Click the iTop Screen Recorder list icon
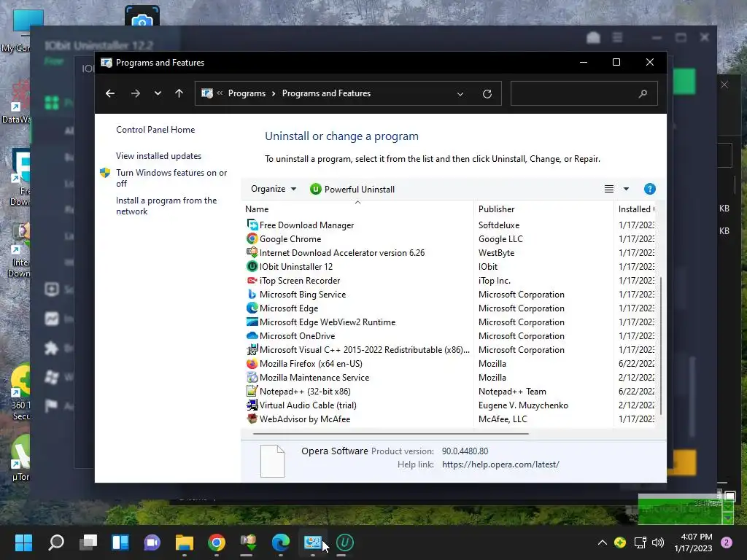The width and height of the screenshot is (747, 560). pyautogui.click(x=252, y=280)
